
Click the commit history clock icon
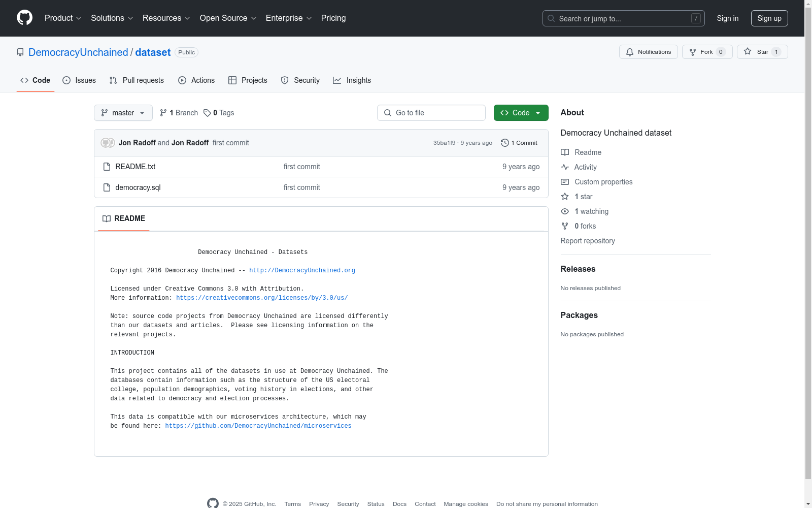point(504,143)
